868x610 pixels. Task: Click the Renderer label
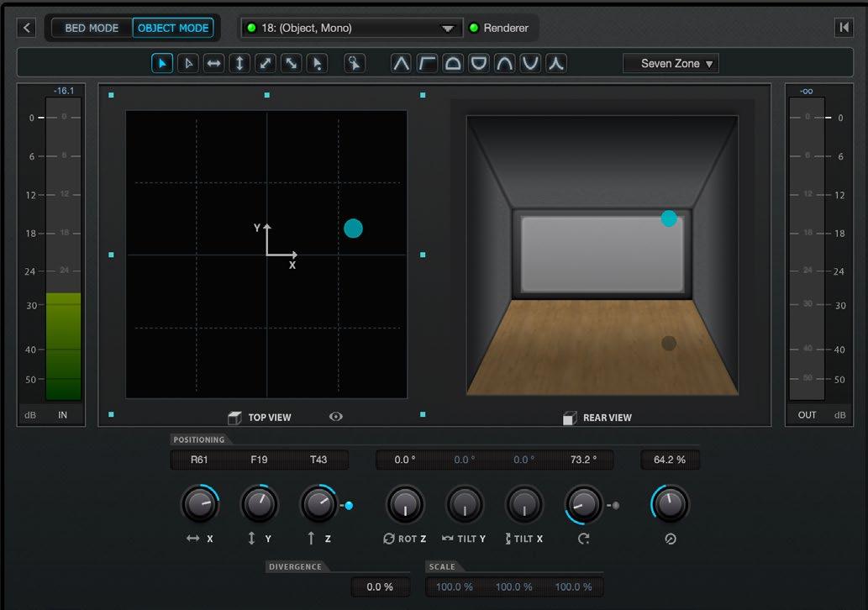tap(506, 28)
